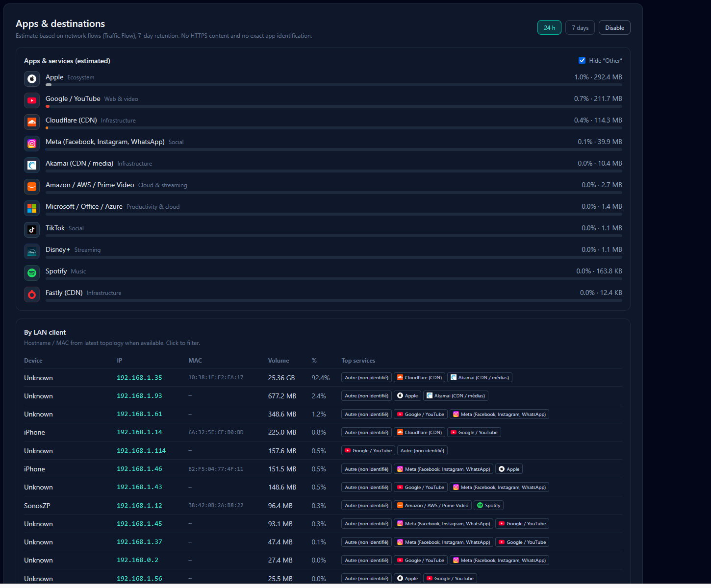Image resolution: width=711 pixels, height=588 pixels.
Task: Click the 92.4% share value
Action: pyautogui.click(x=321, y=378)
